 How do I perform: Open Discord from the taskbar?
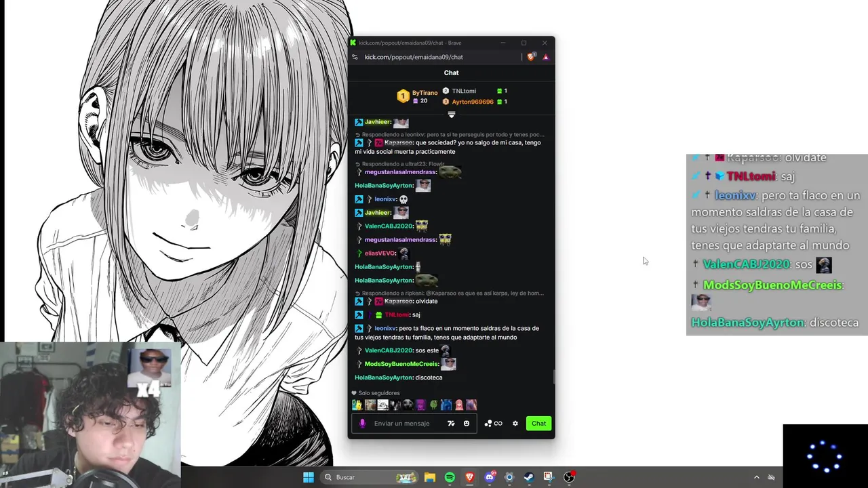pos(490,477)
